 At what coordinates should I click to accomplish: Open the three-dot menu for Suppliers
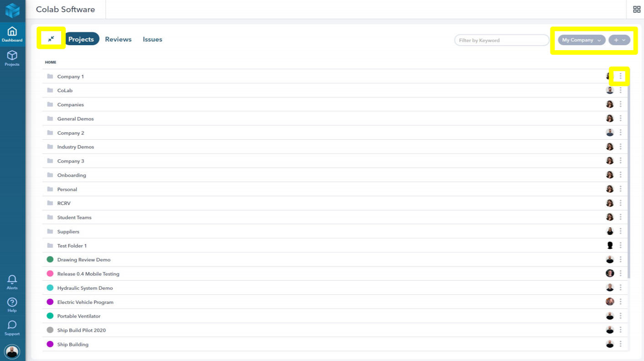620,231
